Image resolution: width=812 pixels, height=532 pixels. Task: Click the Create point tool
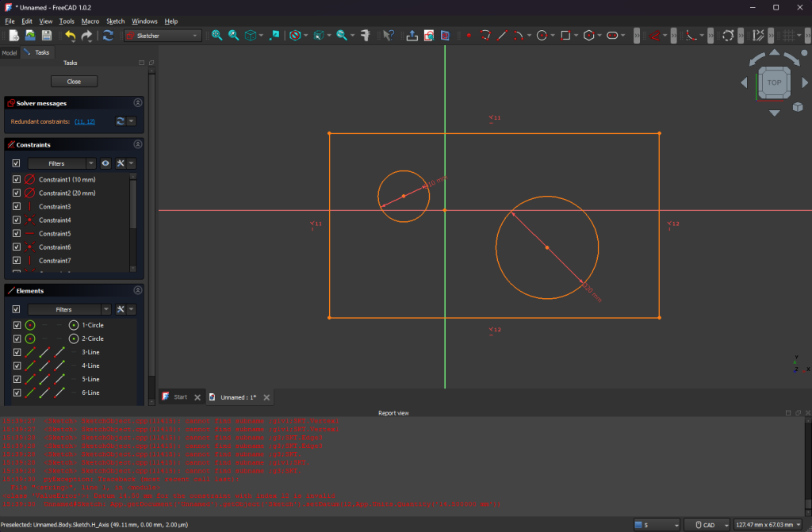[469, 36]
